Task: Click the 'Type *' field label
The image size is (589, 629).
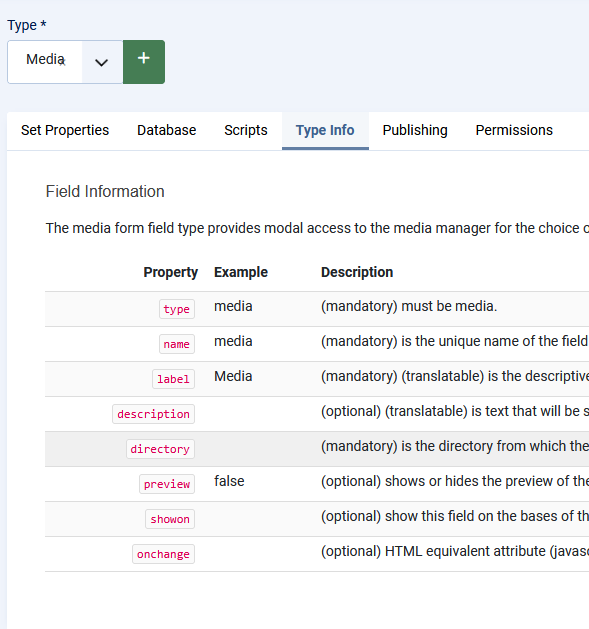Action: pyautogui.click(x=27, y=25)
